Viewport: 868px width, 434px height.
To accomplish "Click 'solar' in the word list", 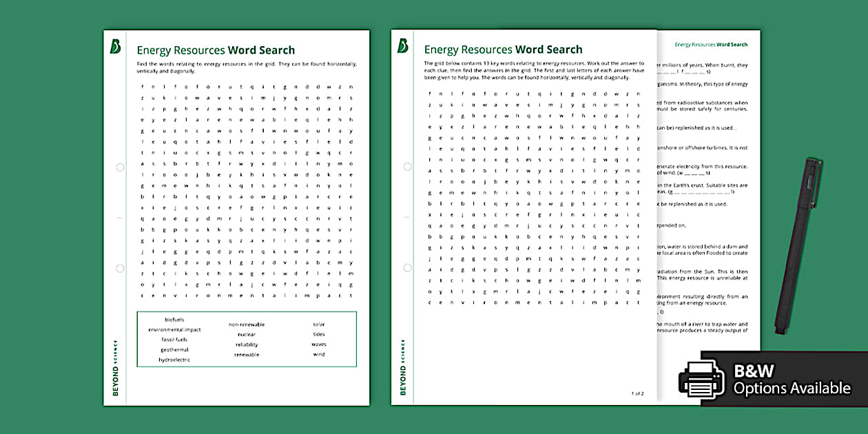I will click(x=319, y=324).
